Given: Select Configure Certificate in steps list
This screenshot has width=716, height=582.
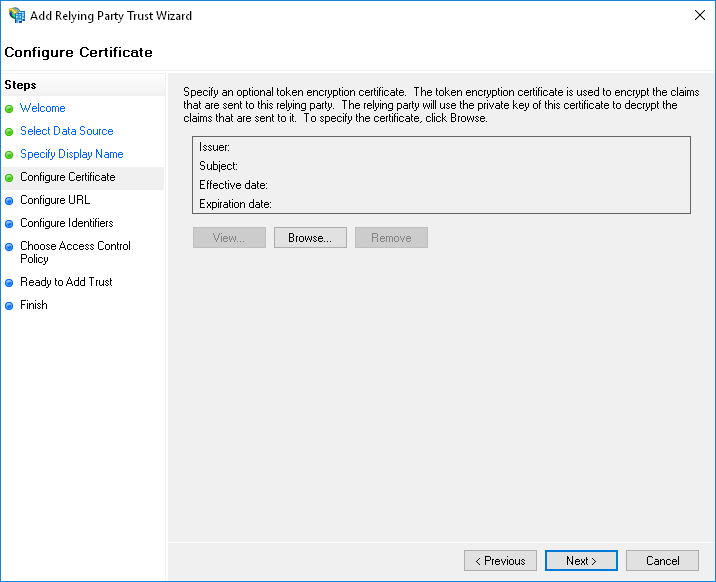Looking at the screenshot, I should click(68, 177).
